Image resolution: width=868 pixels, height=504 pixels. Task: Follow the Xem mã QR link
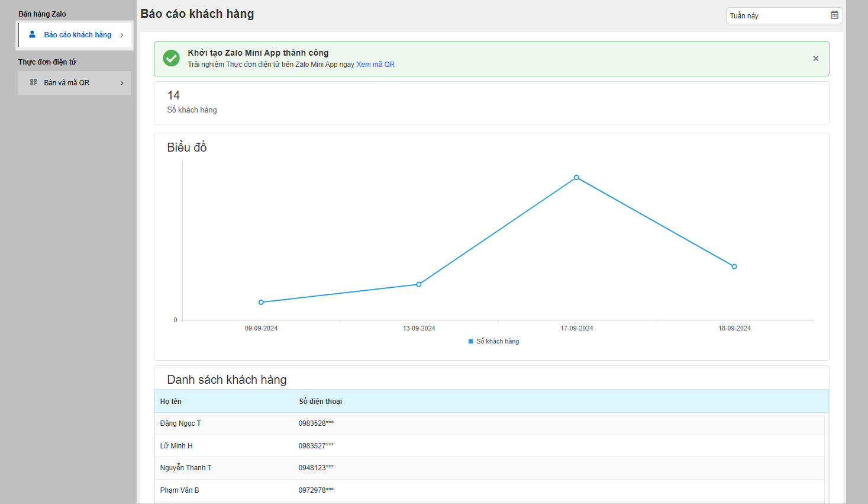375,65
